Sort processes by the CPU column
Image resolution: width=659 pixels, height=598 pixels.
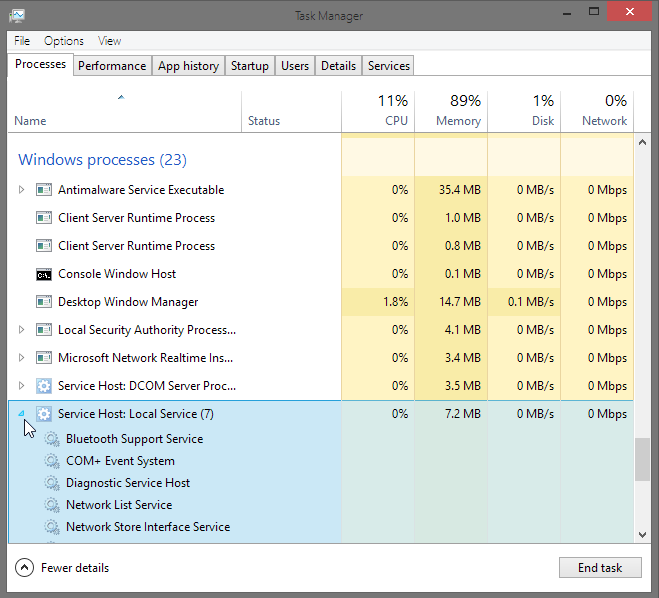click(378, 111)
